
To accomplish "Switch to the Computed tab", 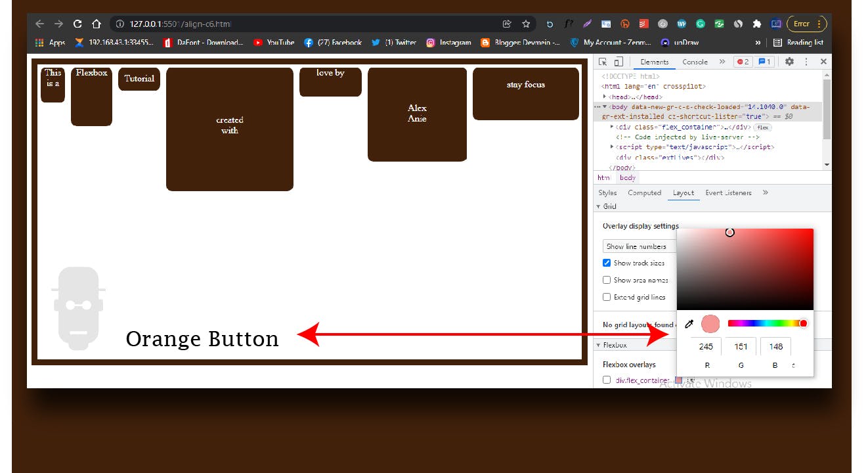I will (x=644, y=192).
